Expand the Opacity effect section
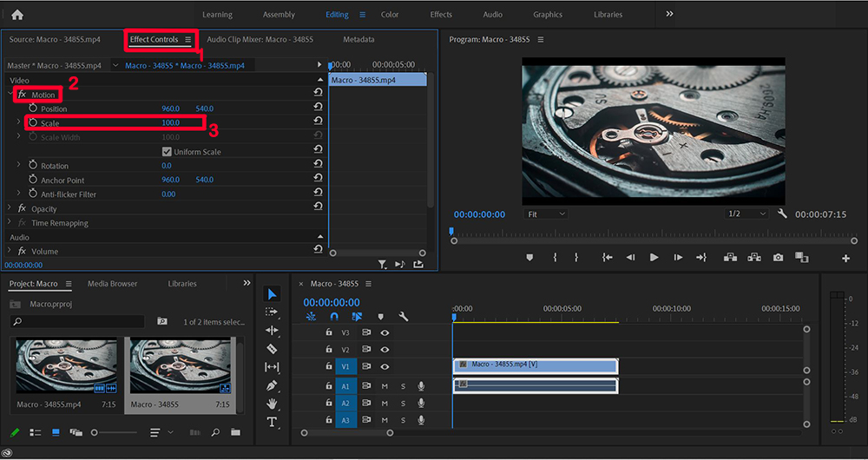This screenshot has width=868, height=460. (x=10, y=209)
